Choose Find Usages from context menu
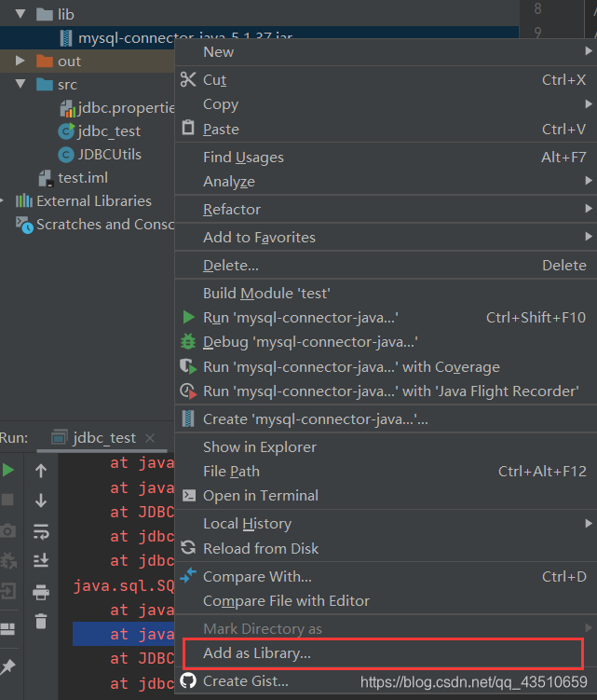This screenshot has width=597, height=700. tap(386, 158)
